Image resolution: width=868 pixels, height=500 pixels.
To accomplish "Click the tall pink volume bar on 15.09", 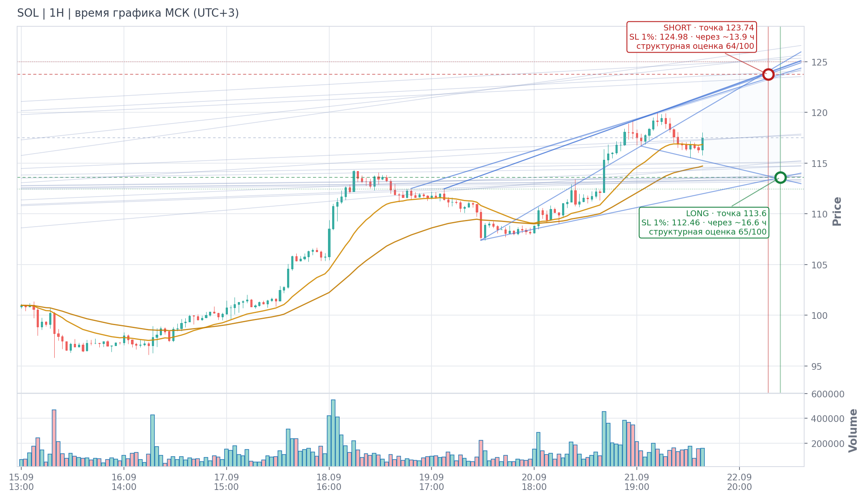I will pos(54,438).
